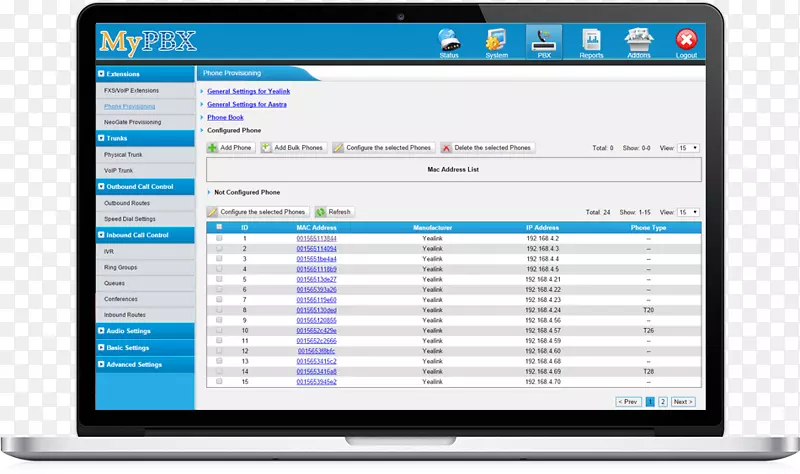Click the IP Address column header
Image resolution: width=800 pixels, height=474 pixels.
click(542, 228)
